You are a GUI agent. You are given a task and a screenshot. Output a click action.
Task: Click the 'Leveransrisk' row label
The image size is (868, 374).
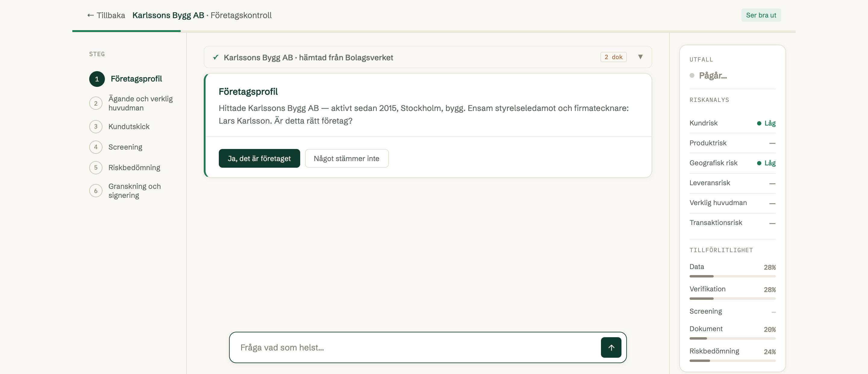tap(710, 183)
